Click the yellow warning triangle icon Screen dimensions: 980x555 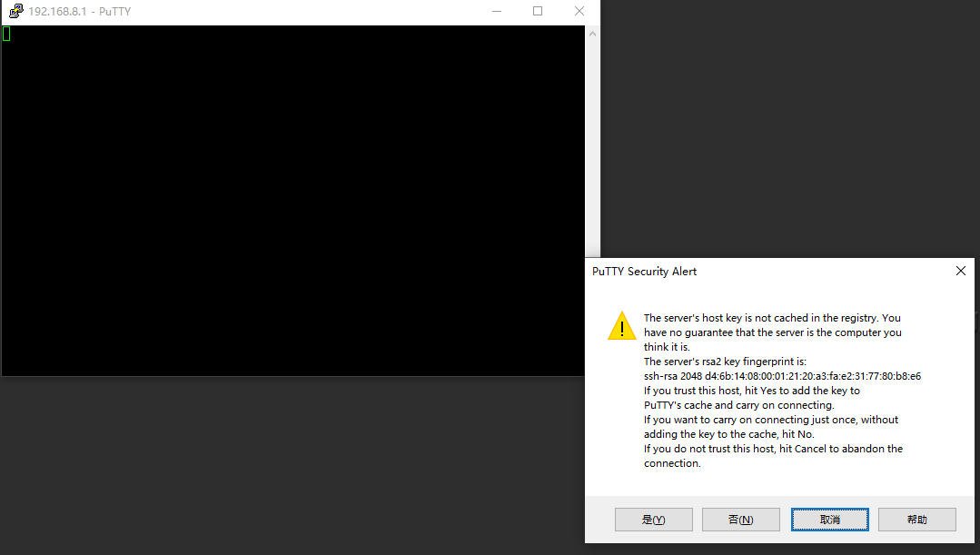(621, 326)
